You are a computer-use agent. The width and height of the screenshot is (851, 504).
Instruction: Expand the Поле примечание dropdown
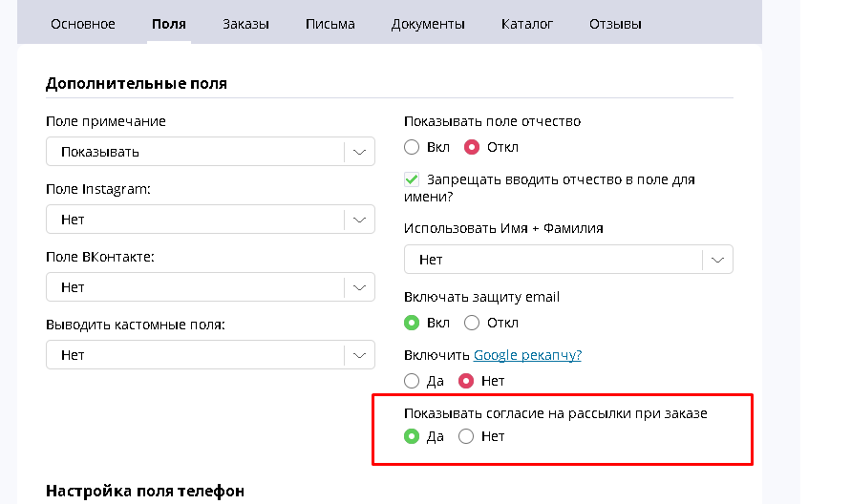pyautogui.click(x=210, y=152)
